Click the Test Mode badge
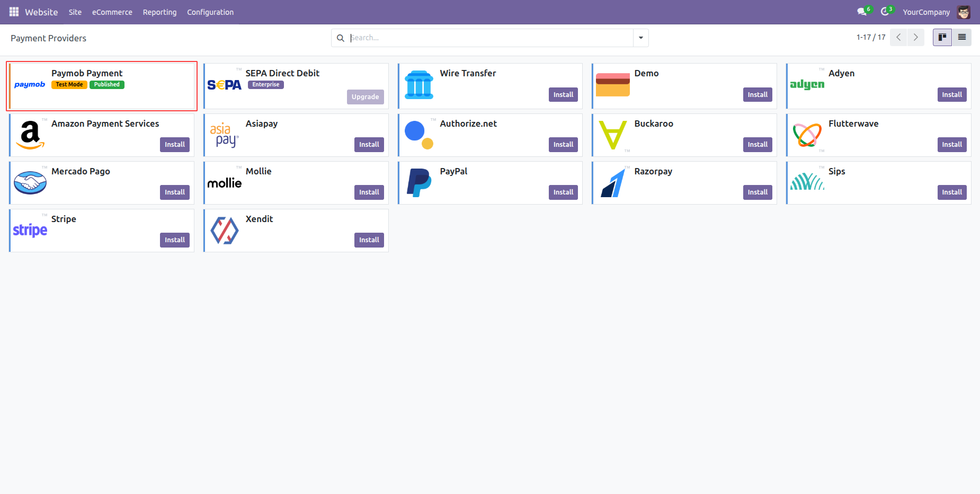Viewport: 980px width, 494px height. [x=69, y=85]
